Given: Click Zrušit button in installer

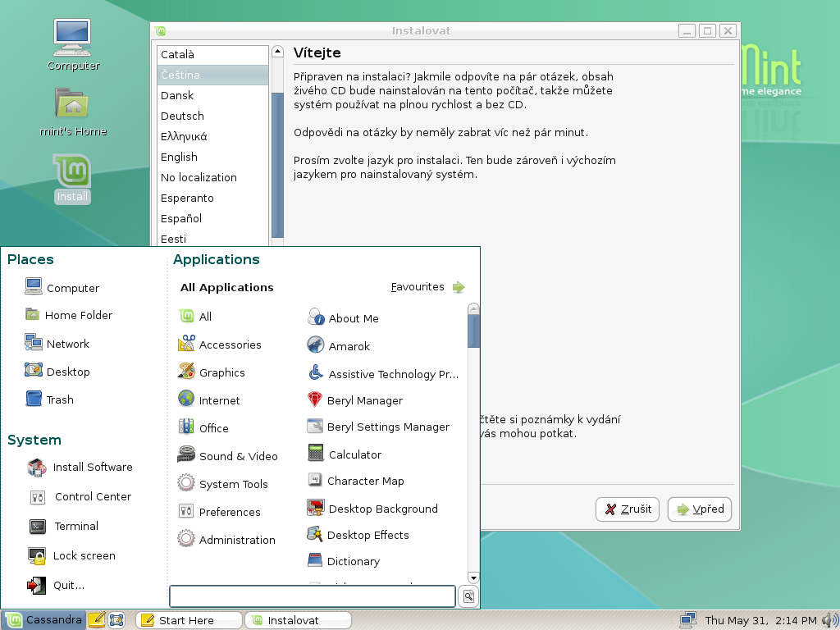Looking at the screenshot, I should pyautogui.click(x=628, y=509).
